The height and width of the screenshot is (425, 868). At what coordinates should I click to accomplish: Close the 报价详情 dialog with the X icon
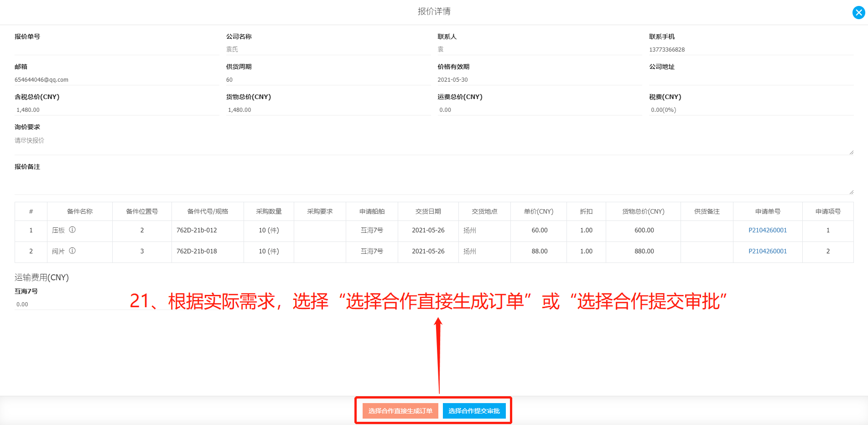pyautogui.click(x=858, y=13)
